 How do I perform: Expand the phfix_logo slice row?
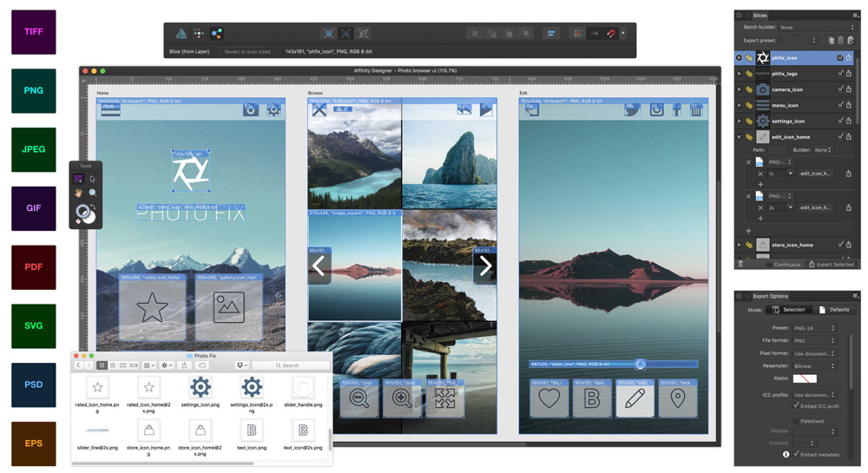click(739, 73)
